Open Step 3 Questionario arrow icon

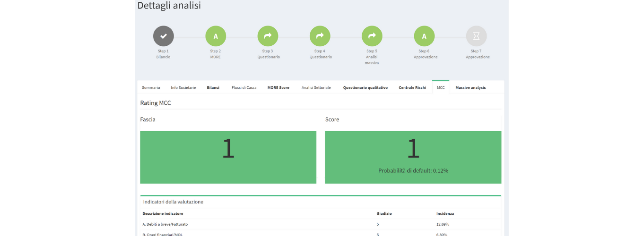point(268,36)
